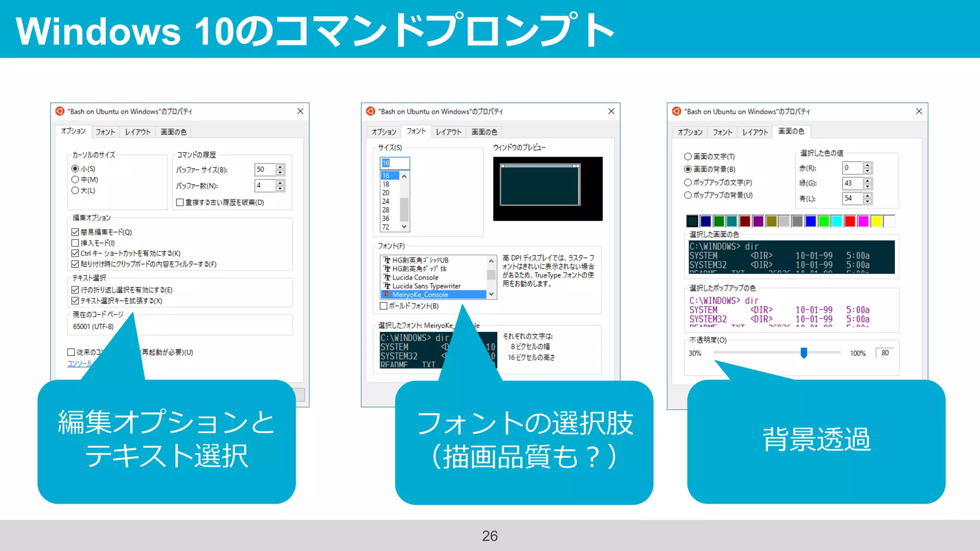Decrease バッファー サイズ with the down arrow
Image resolution: width=980 pixels, height=551 pixels.
[x=280, y=172]
